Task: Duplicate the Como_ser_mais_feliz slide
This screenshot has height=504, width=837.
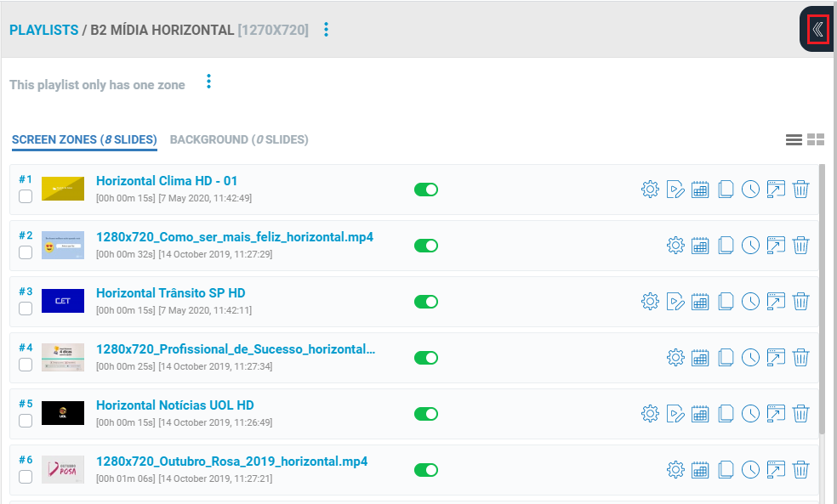Action: coord(726,246)
